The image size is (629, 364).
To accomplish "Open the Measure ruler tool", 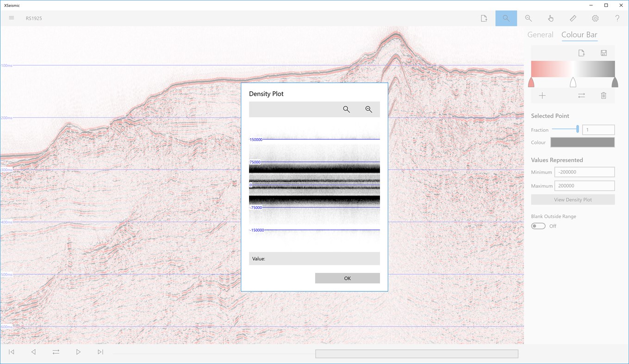I will click(573, 18).
